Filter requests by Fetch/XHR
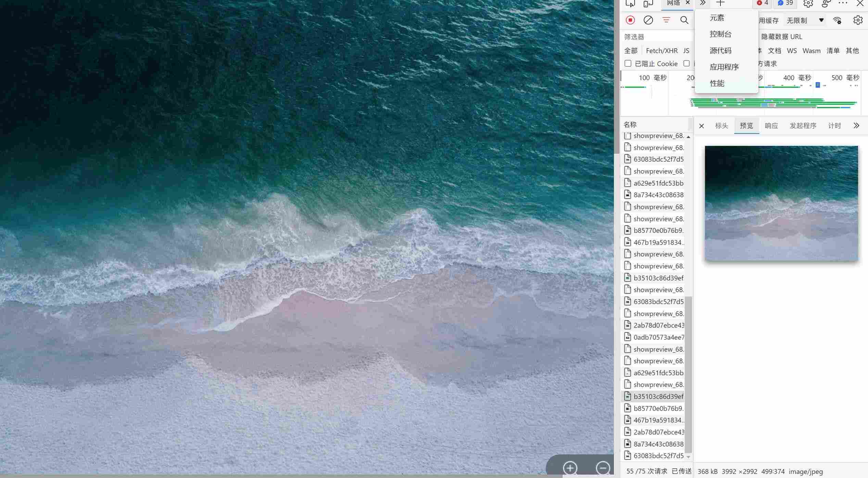This screenshot has height=478, width=868. click(x=662, y=51)
